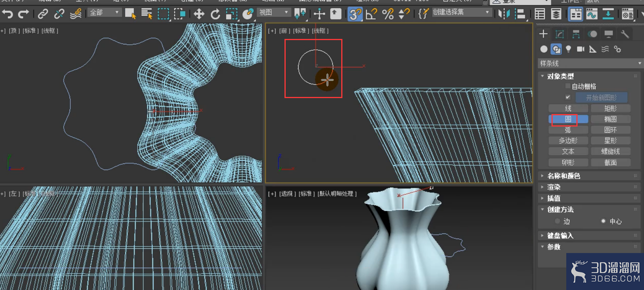
Task: Open the Material Editor icon
Action: [x=627, y=14]
